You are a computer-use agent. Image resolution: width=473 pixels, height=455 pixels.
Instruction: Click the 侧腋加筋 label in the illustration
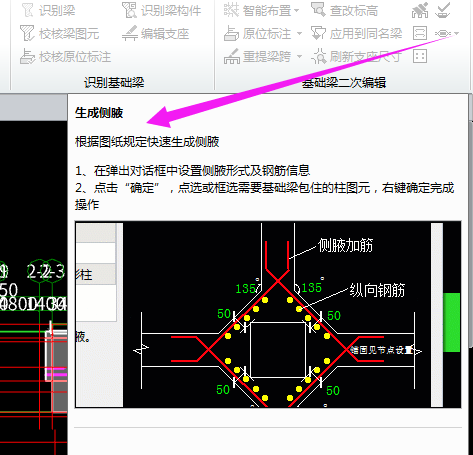tap(345, 245)
